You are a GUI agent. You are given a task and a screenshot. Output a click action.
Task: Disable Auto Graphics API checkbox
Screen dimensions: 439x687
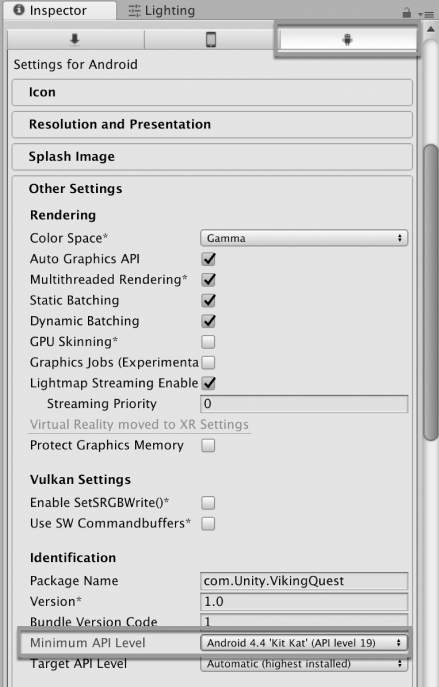point(209,259)
